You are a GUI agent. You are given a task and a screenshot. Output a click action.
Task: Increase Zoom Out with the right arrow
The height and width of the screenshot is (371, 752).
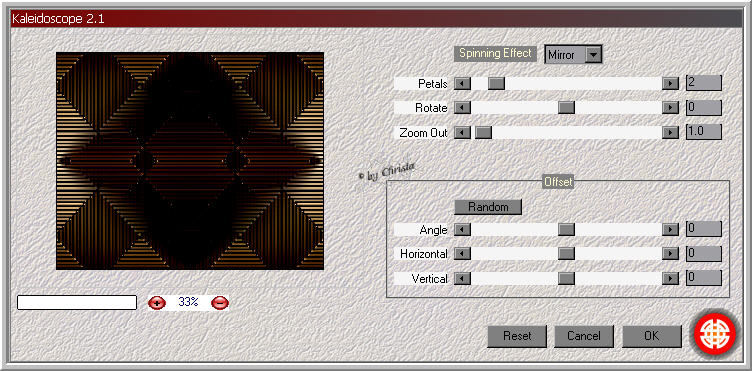point(670,132)
